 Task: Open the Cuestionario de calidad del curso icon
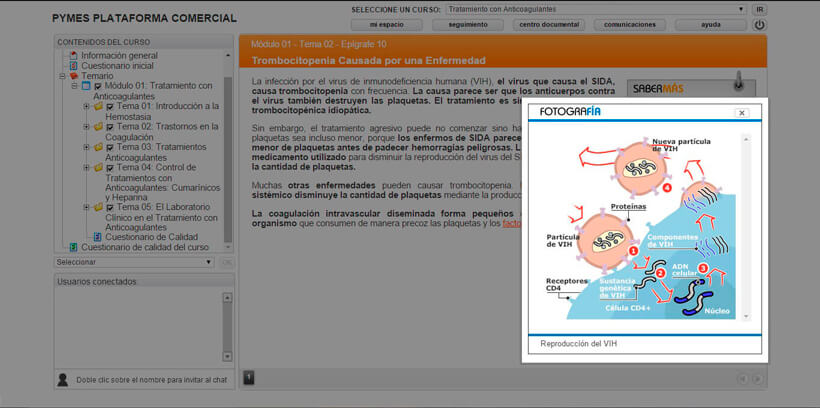[73, 247]
